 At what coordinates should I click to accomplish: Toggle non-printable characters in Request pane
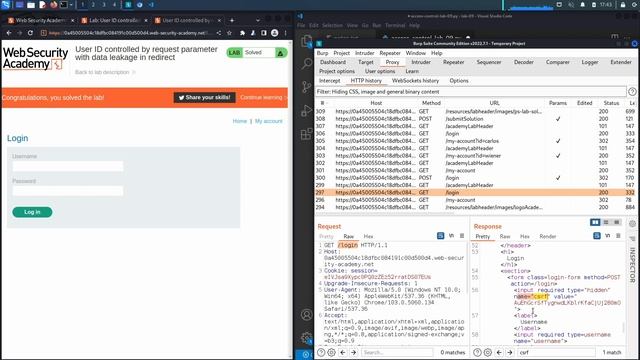pos(451,236)
